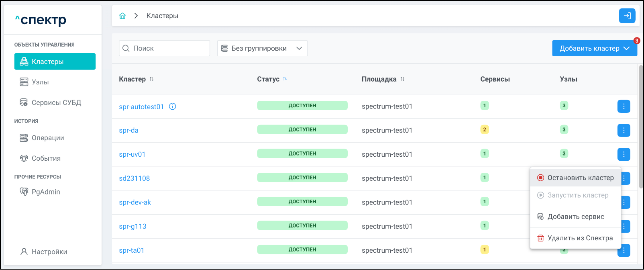The image size is (644, 270).
Task: Sort table by Площадка column
Action: (x=402, y=79)
